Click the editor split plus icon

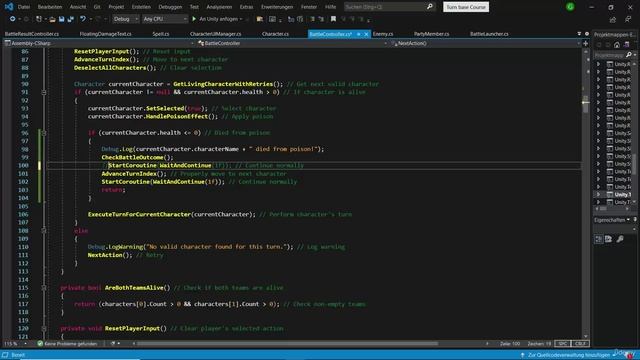pyautogui.click(x=586, y=43)
